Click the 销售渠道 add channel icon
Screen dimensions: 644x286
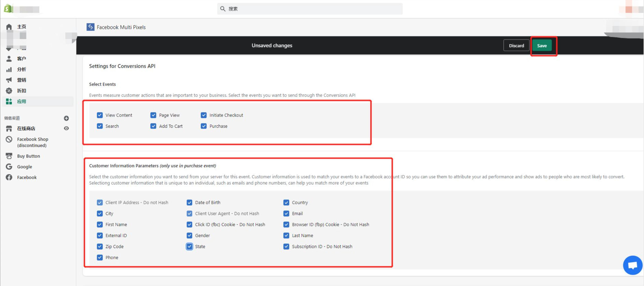[67, 118]
